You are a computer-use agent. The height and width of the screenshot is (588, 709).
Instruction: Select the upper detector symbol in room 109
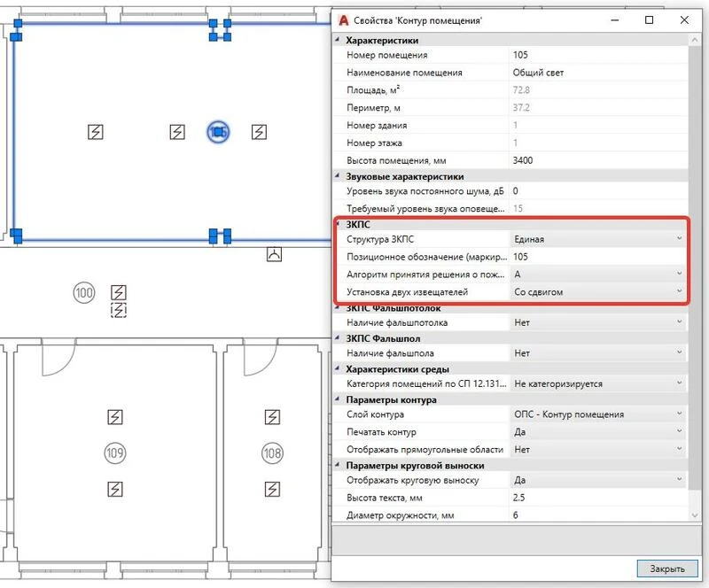click(x=114, y=417)
